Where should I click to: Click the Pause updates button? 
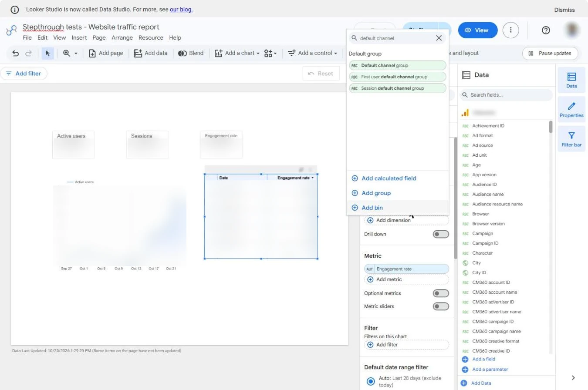coord(550,53)
